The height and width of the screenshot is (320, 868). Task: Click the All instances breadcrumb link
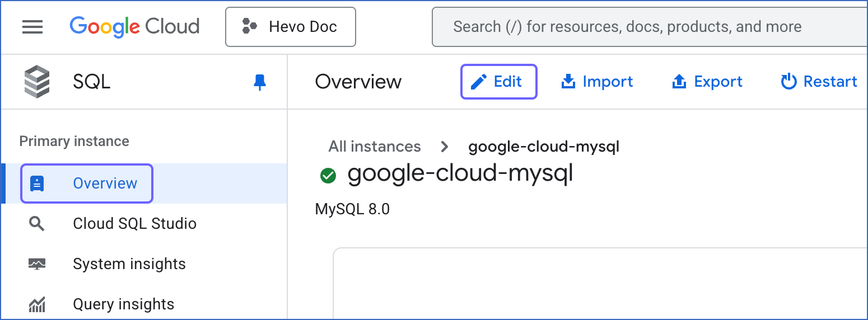(375, 147)
